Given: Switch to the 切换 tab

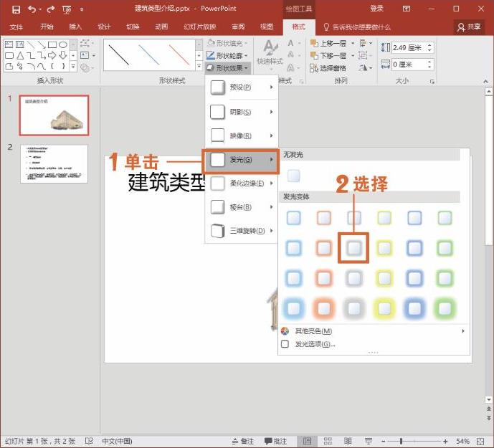Looking at the screenshot, I should [133, 27].
